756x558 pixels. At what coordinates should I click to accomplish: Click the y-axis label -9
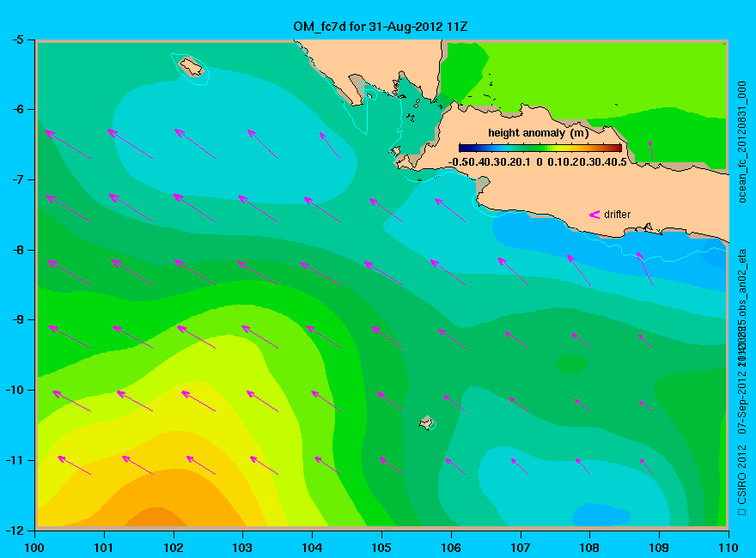pyautogui.click(x=18, y=320)
